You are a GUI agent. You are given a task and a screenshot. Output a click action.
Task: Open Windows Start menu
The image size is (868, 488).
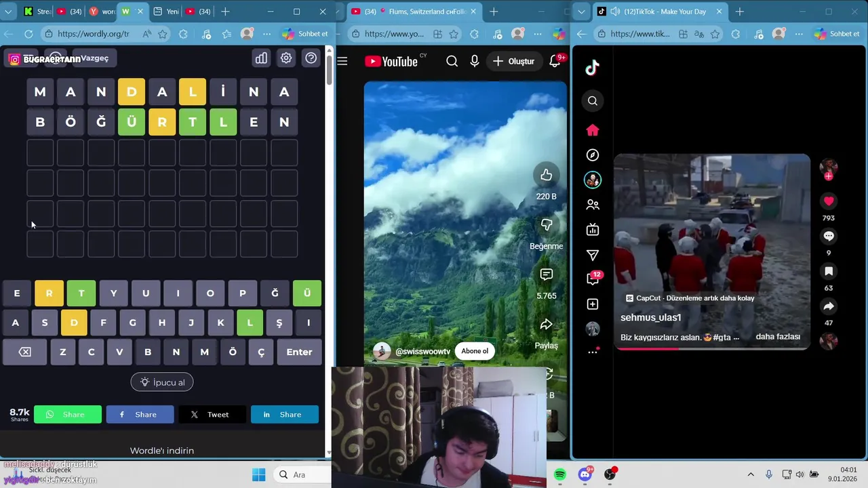(259, 474)
